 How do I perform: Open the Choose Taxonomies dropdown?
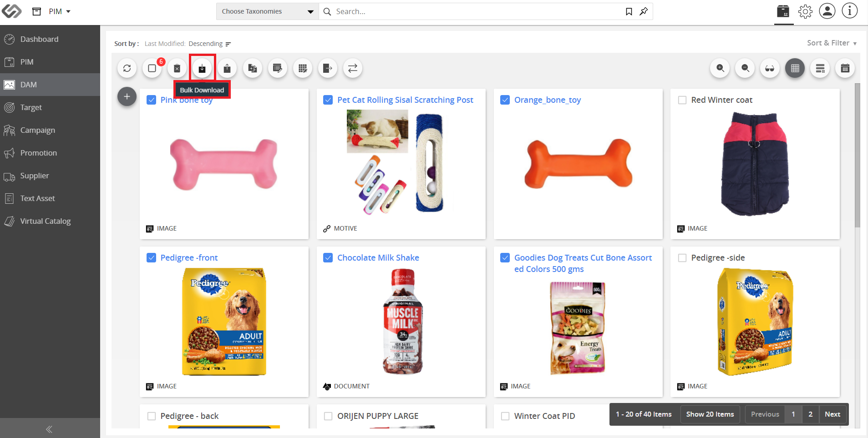click(x=267, y=11)
